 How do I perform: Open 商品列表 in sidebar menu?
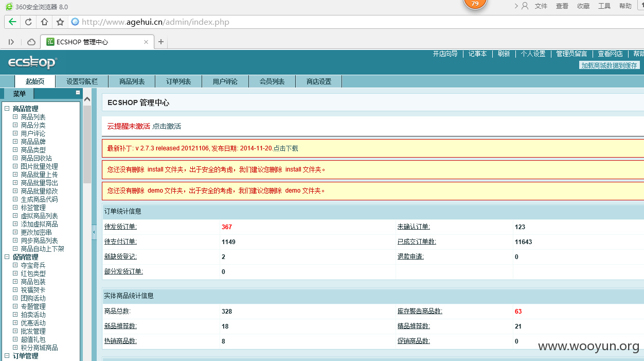coord(33,117)
